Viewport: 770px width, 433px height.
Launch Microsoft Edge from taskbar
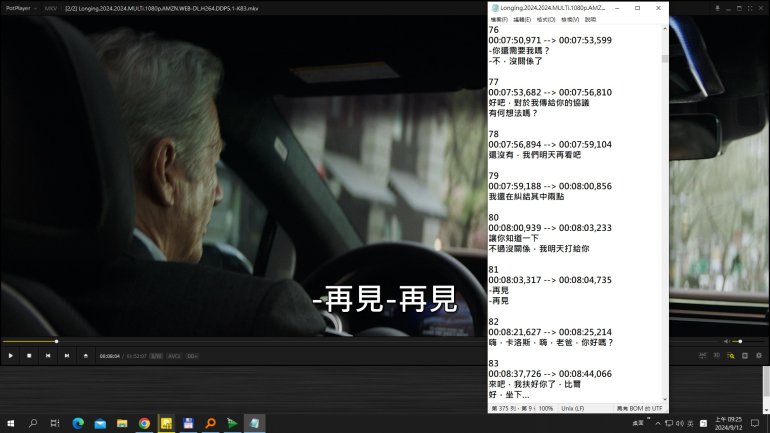78,423
